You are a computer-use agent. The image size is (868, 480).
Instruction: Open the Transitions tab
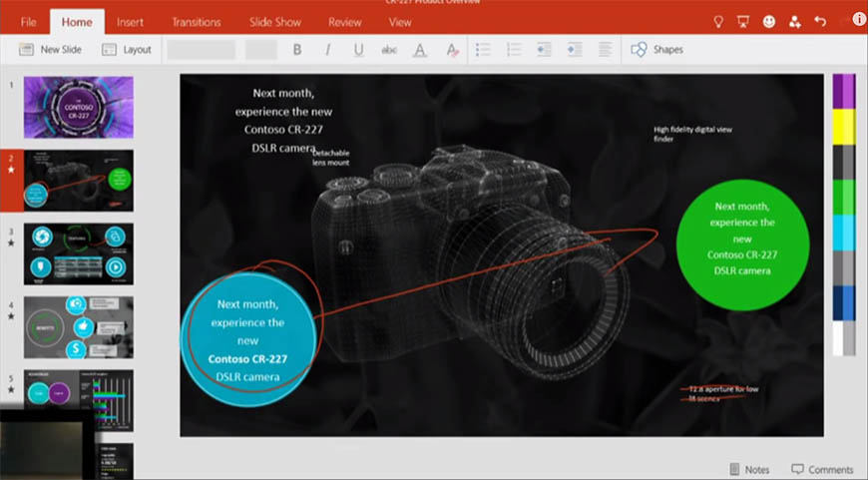pyautogui.click(x=196, y=22)
